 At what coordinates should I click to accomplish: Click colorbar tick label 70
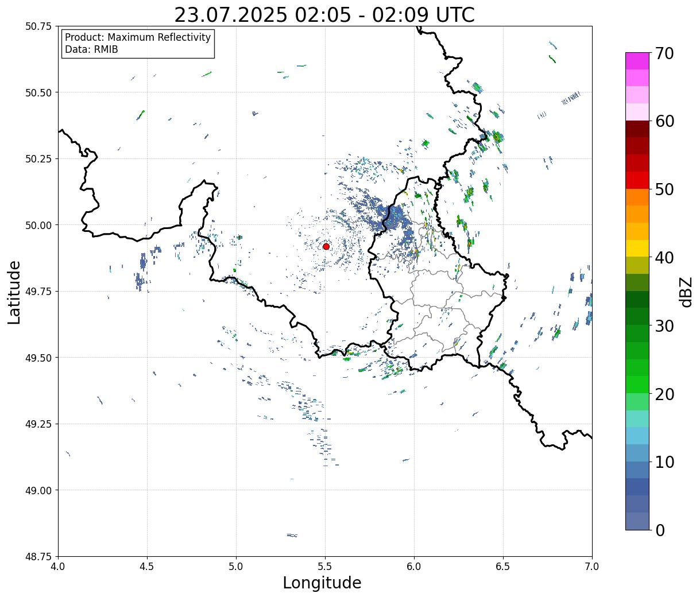(664, 53)
